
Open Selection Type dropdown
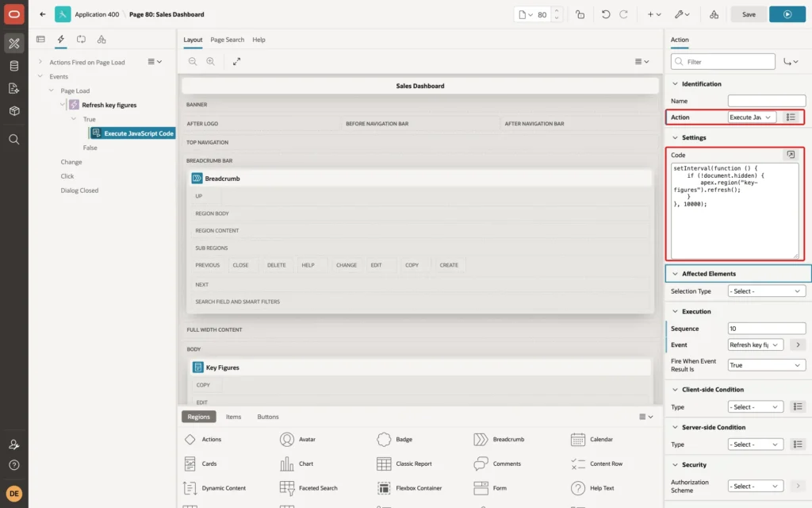tap(767, 291)
